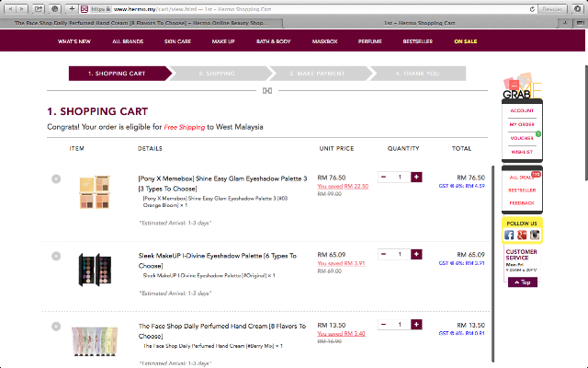Image resolution: width=588 pixels, height=368 pixels.
Task: Open Sleek MakeUP I-Divine Eyeshadow Palette title link
Action: pyautogui.click(x=218, y=260)
